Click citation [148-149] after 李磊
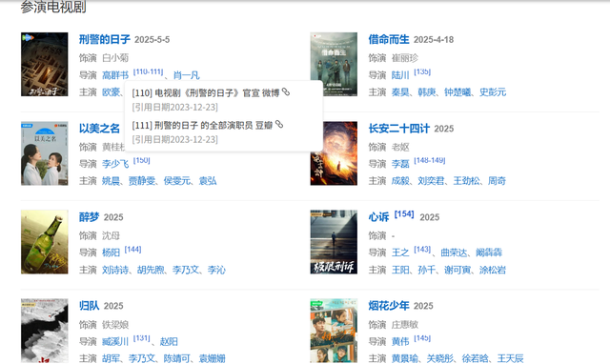 tap(430, 161)
